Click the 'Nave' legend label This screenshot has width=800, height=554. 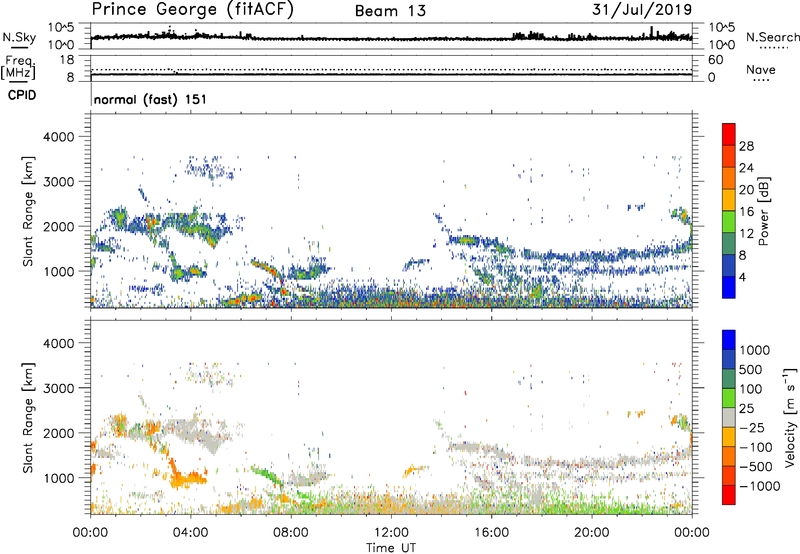click(761, 70)
